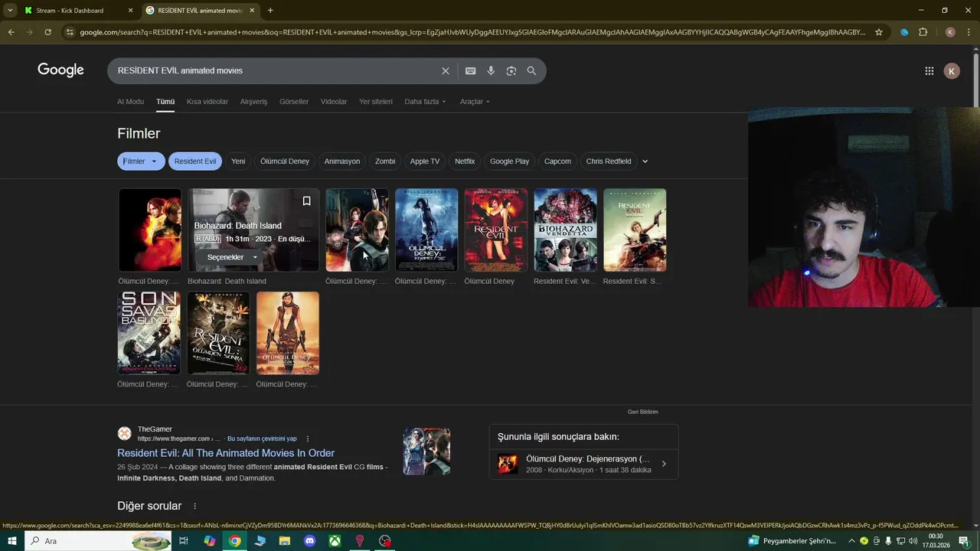Image resolution: width=980 pixels, height=551 pixels.
Task: Open the Xbox app from the taskbar
Action: pyautogui.click(x=335, y=541)
